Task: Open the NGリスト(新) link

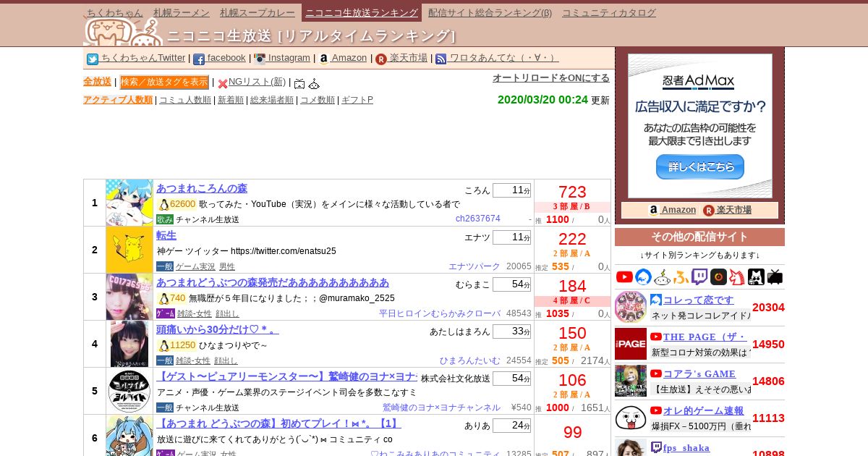Action: pyautogui.click(x=257, y=82)
